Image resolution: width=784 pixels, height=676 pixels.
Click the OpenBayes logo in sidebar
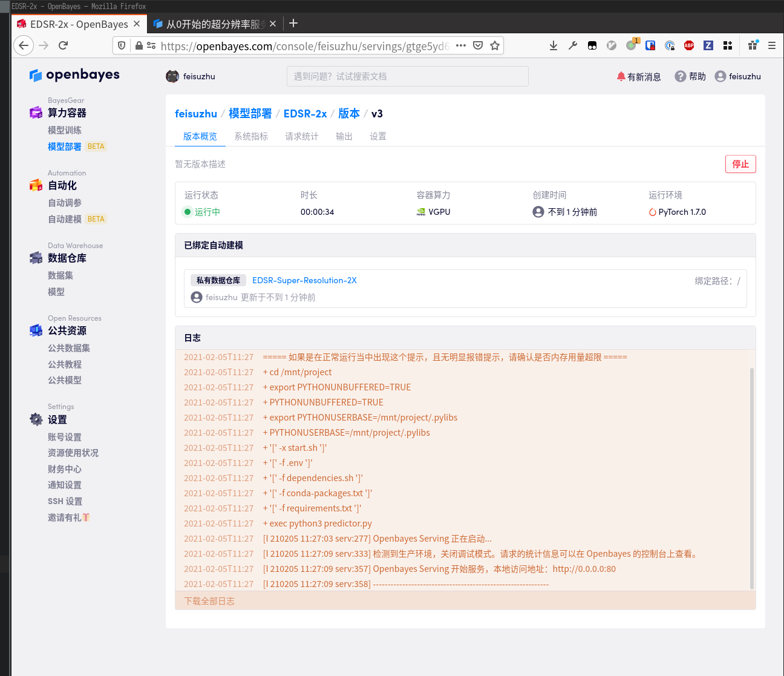click(x=74, y=75)
